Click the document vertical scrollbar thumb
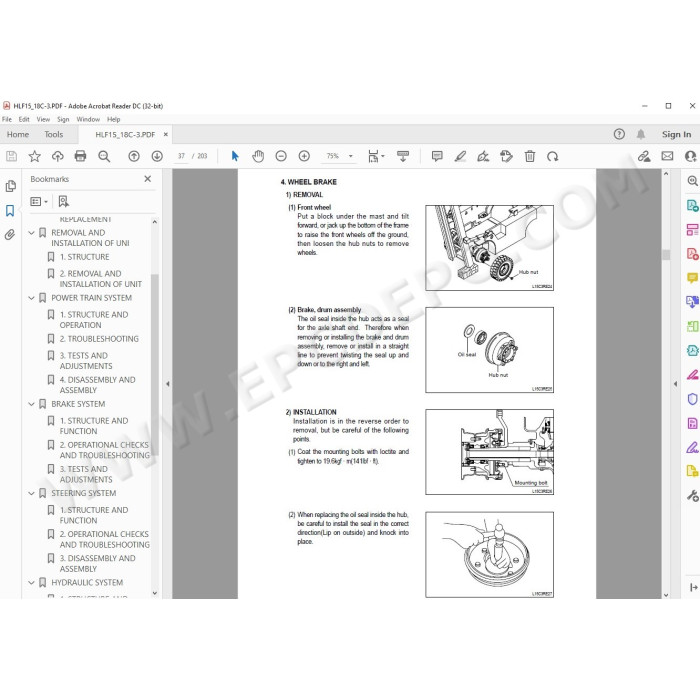This screenshot has height=700, width=700. (x=666, y=255)
